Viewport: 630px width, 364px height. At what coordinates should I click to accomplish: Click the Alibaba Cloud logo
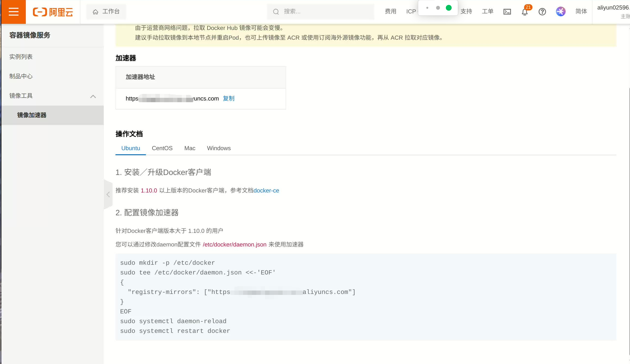click(53, 12)
